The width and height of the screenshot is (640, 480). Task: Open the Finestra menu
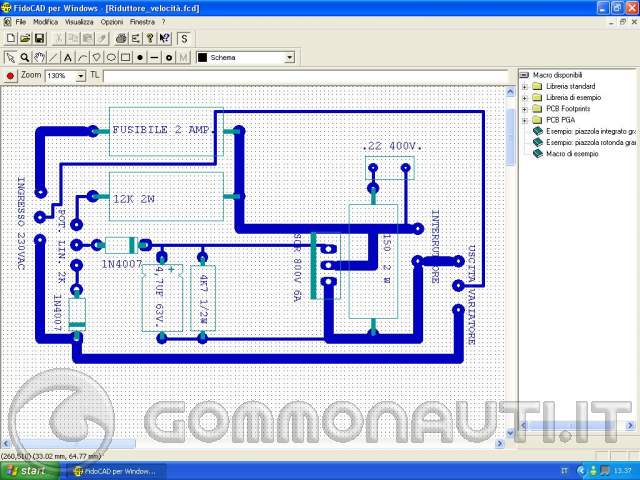tap(142, 22)
